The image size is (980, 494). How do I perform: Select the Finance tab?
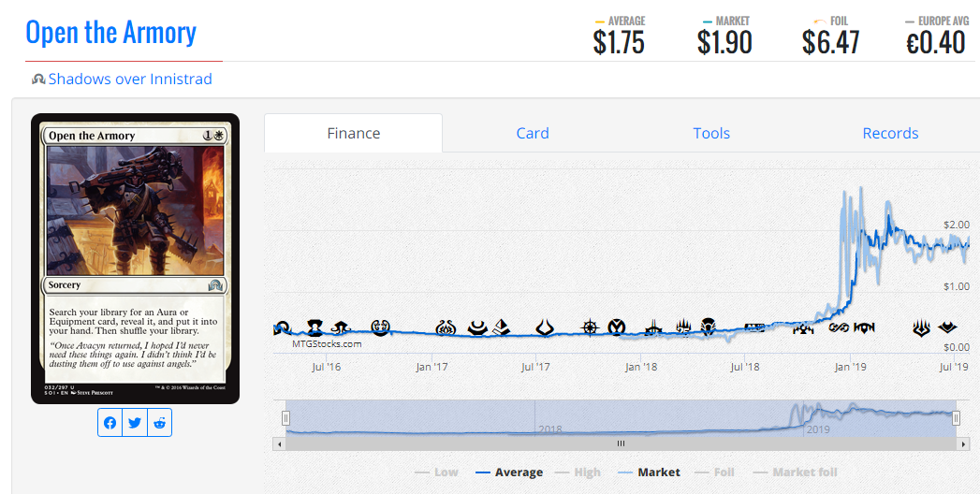point(354,133)
